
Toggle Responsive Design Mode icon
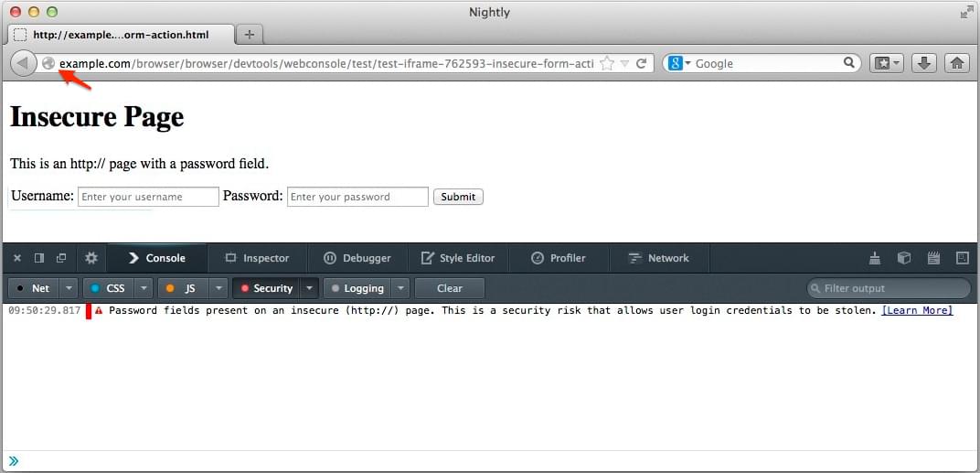click(962, 258)
